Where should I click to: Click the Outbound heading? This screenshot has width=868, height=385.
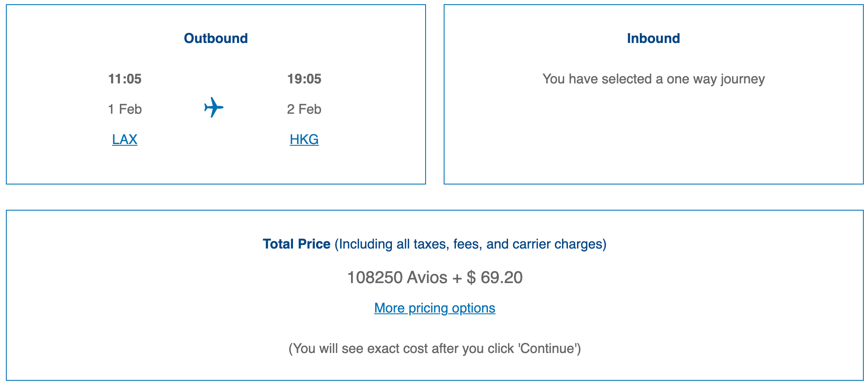(216, 38)
